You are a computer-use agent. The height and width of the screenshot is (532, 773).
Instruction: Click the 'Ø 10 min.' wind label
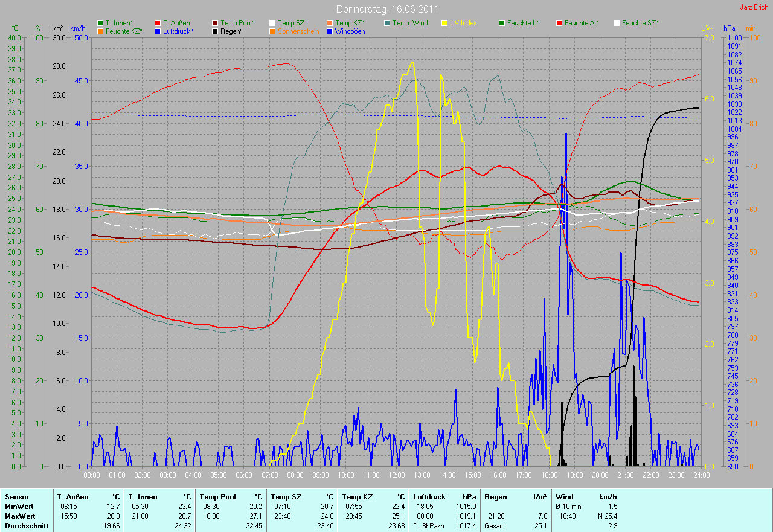point(568,507)
